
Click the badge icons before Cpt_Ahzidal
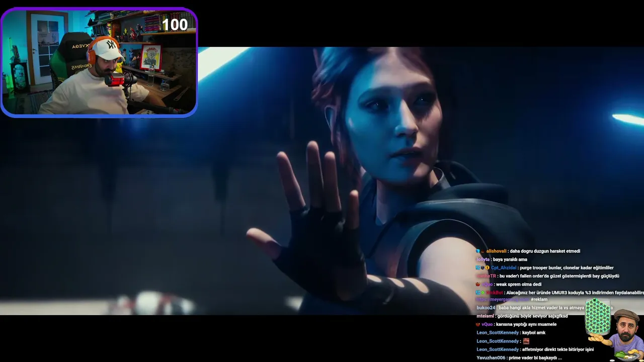(482, 268)
